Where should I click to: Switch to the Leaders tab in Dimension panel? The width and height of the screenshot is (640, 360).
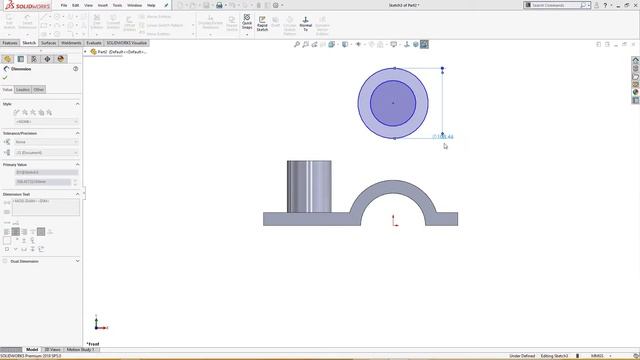click(23, 89)
